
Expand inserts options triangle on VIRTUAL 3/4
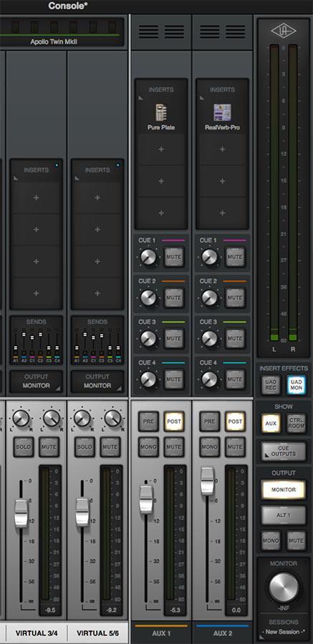pyautogui.click(x=16, y=178)
